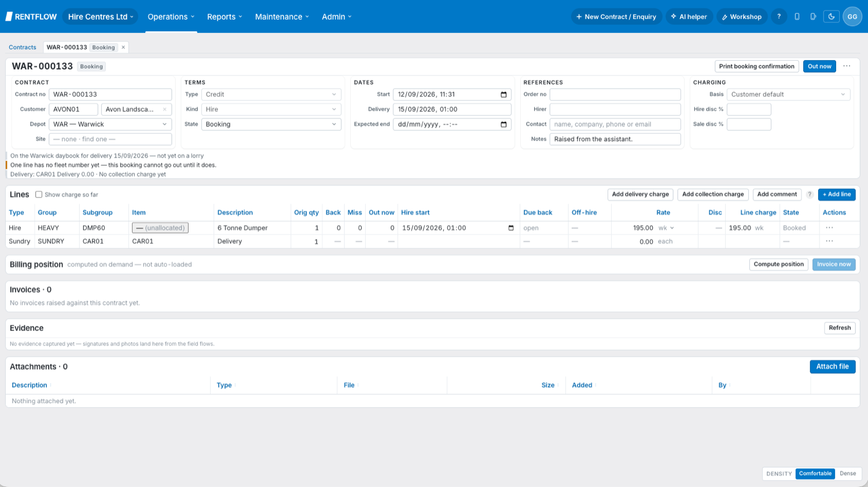Click the unallocated item chip
Screen dimensions: 868x487
point(160,228)
